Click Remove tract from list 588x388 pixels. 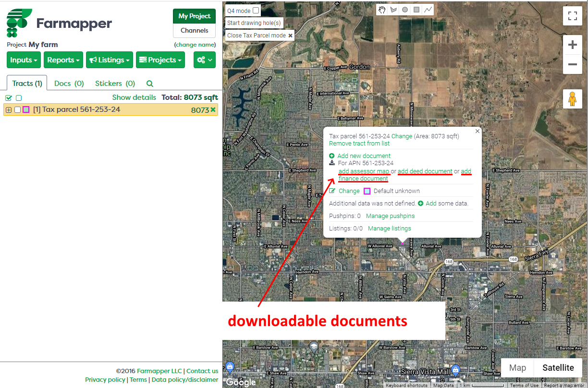pyautogui.click(x=359, y=144)
